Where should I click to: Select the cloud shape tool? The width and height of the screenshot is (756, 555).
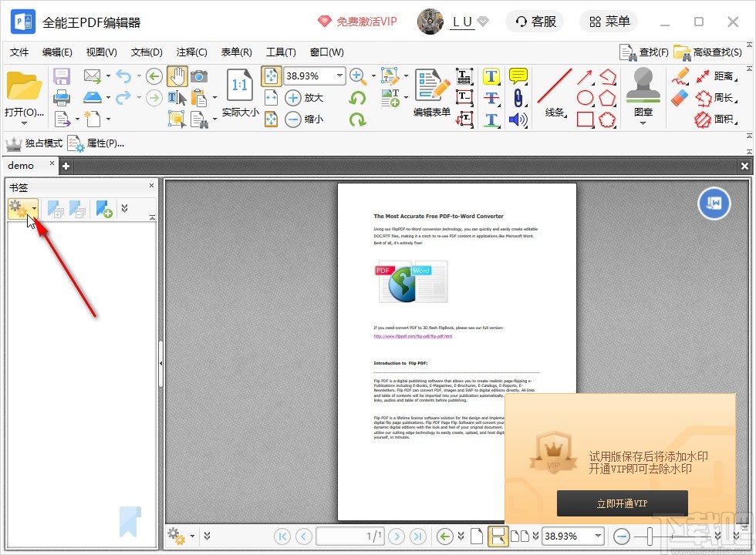tap(608, 119)
